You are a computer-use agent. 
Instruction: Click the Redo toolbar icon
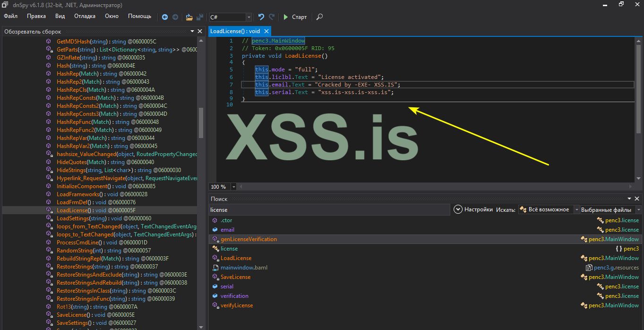coord(272,17)
